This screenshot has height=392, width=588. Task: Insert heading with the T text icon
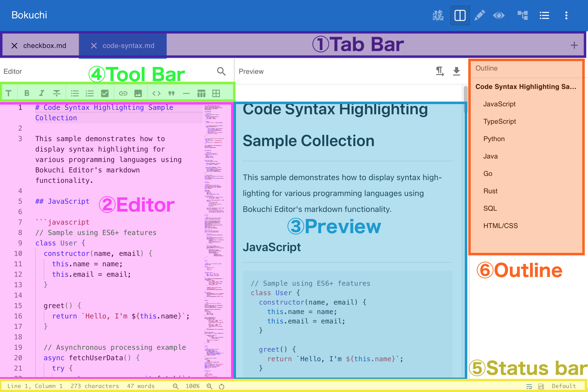[9, 93]
